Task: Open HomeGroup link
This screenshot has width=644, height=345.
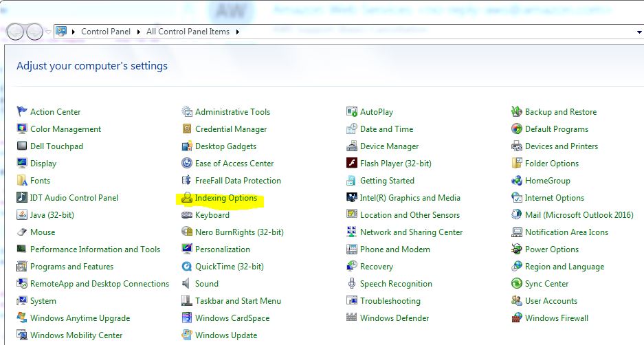Action: tap(548, 181)
